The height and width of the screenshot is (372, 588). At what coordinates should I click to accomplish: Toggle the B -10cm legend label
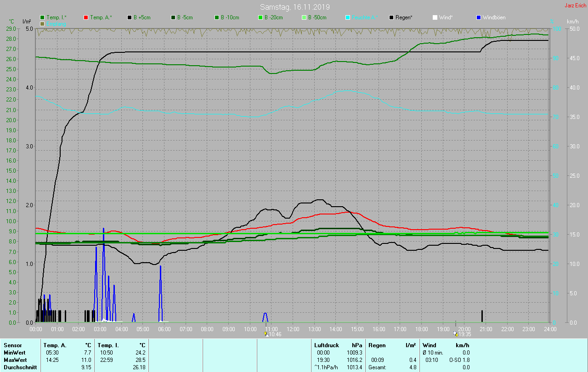[230, 17]
